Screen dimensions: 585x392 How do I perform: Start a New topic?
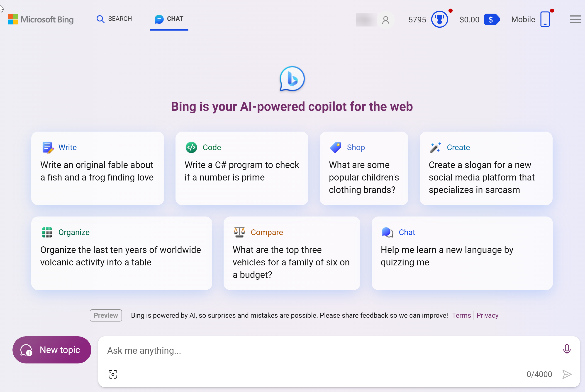52,350
